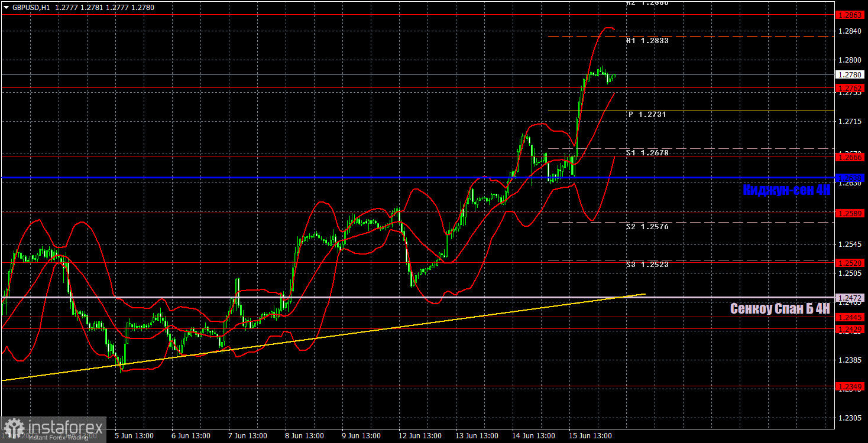This screenshot has width=868, height=443.
Task: Click the S1 1.2678 pivot label
Action: click(647, 153)
